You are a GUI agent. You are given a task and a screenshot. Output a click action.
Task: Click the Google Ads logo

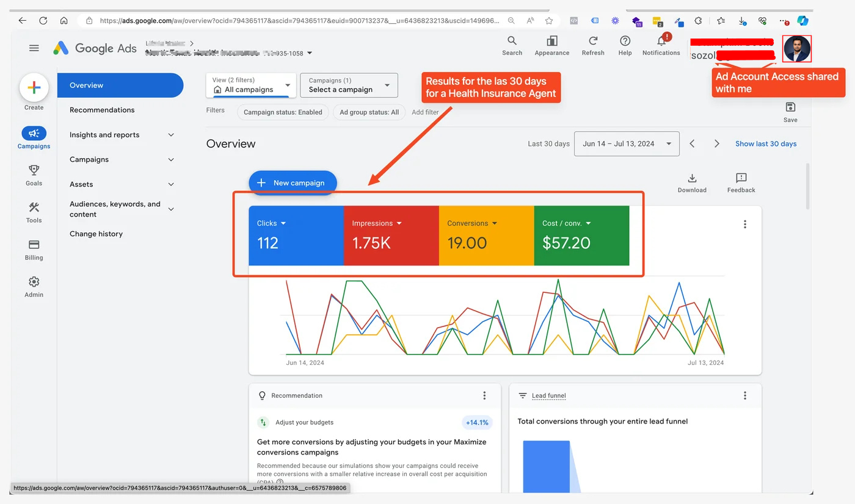click(x=95, y=48)
